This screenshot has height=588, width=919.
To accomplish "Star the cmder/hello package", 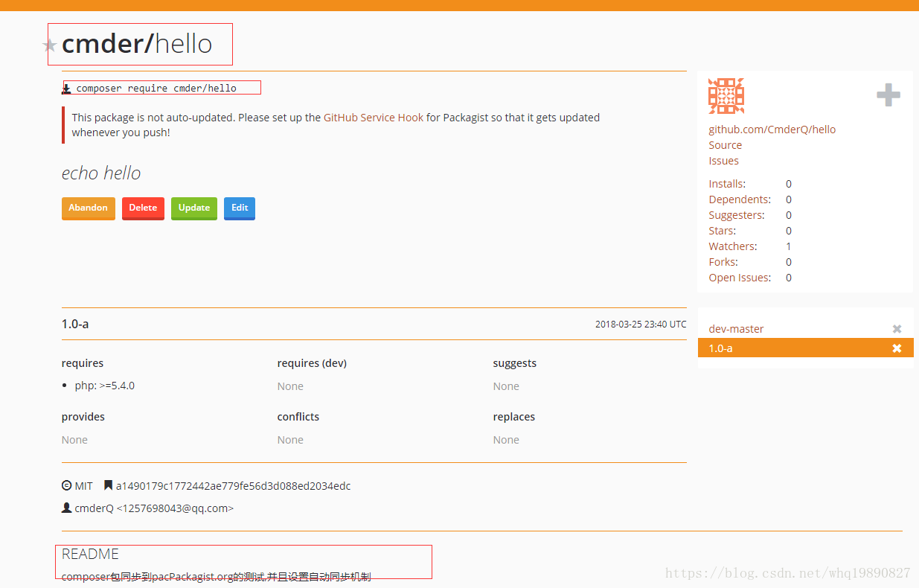I will pyautogui.click(x=50, y=46).
